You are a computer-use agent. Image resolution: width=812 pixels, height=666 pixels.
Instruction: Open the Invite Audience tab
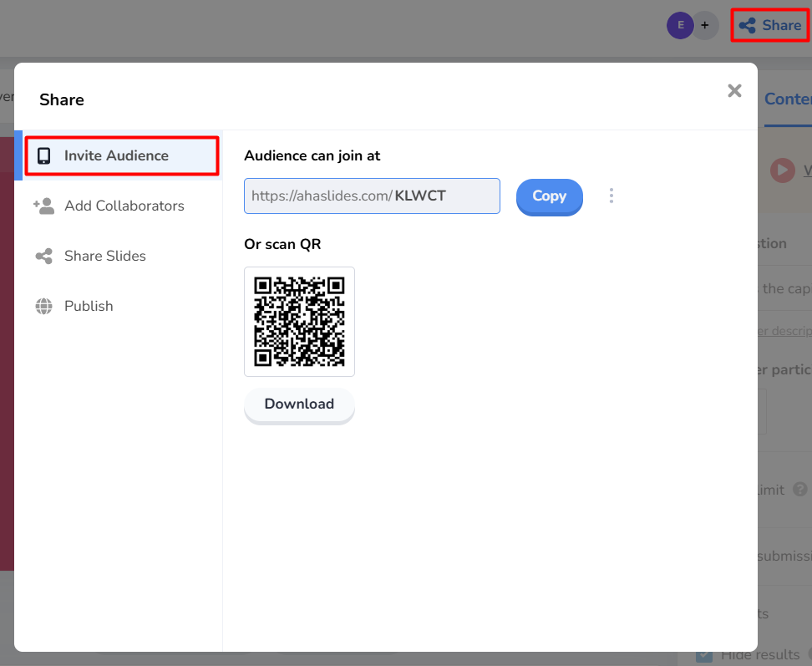(122, 155)
